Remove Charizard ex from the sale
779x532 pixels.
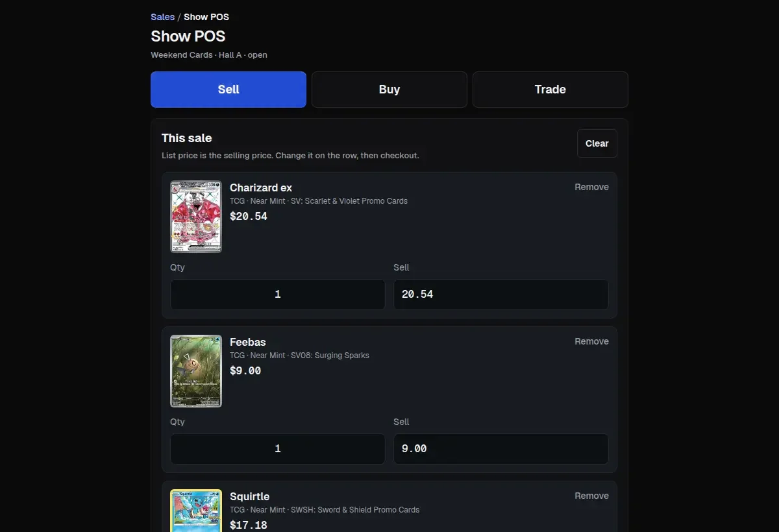(x=591, y=187)
